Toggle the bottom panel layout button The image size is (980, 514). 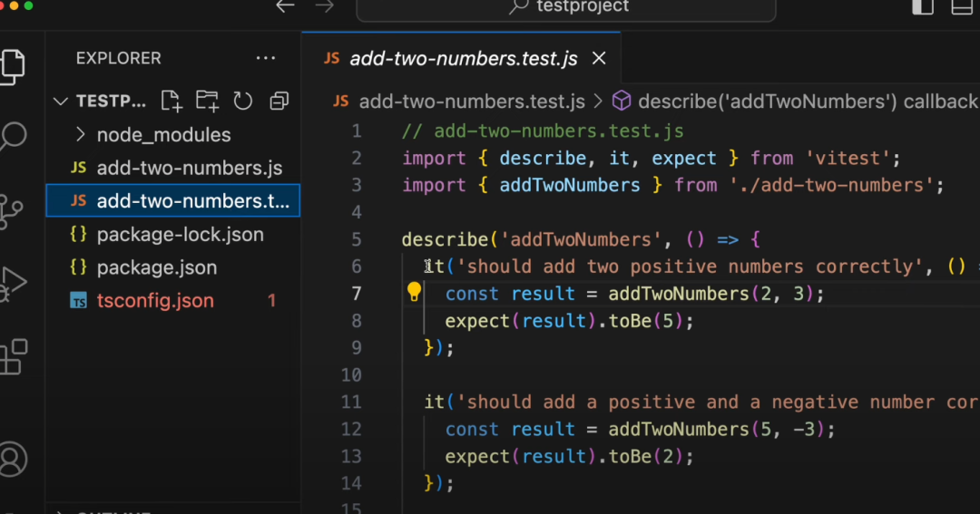[x=962, y=7]
